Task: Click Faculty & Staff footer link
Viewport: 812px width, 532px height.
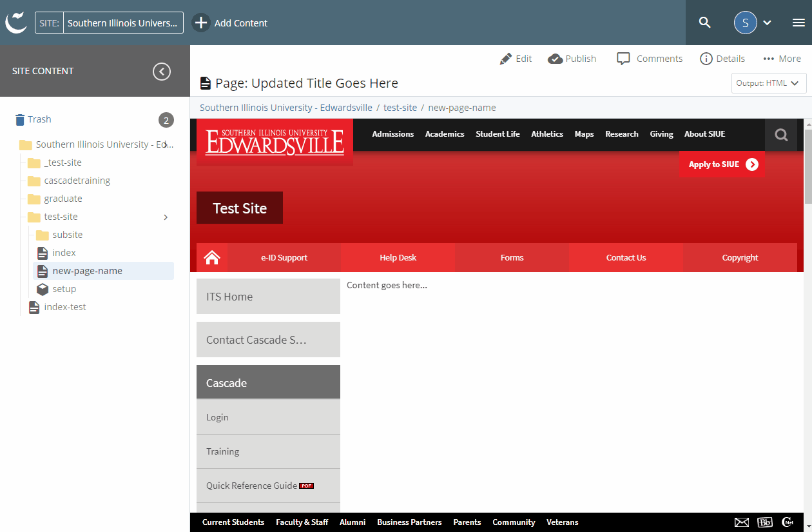Action: click(x=302, y=522)
